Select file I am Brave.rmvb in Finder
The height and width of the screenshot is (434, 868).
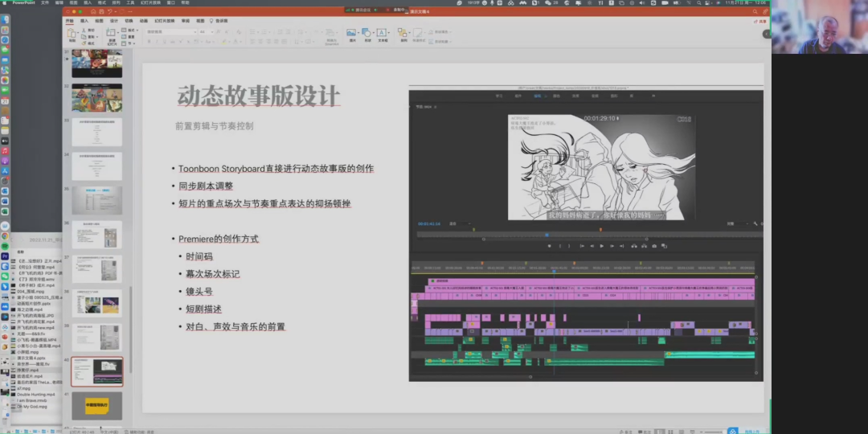tap(31, 401)
